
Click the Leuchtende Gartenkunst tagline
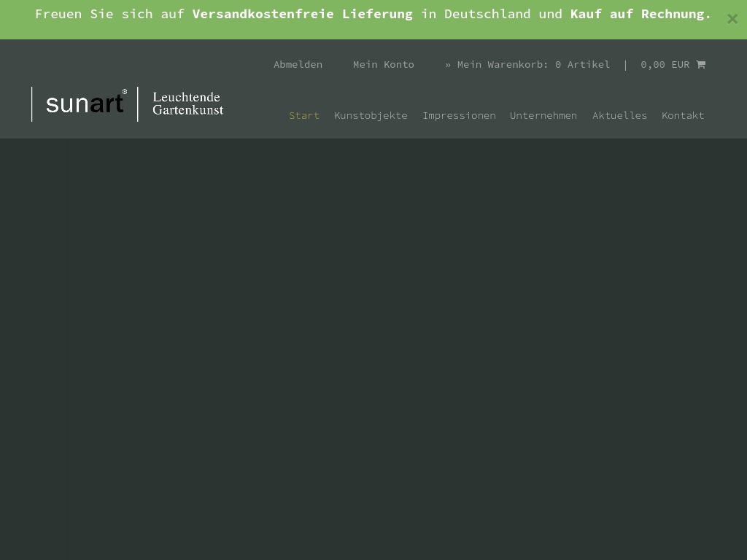(187, 104)
